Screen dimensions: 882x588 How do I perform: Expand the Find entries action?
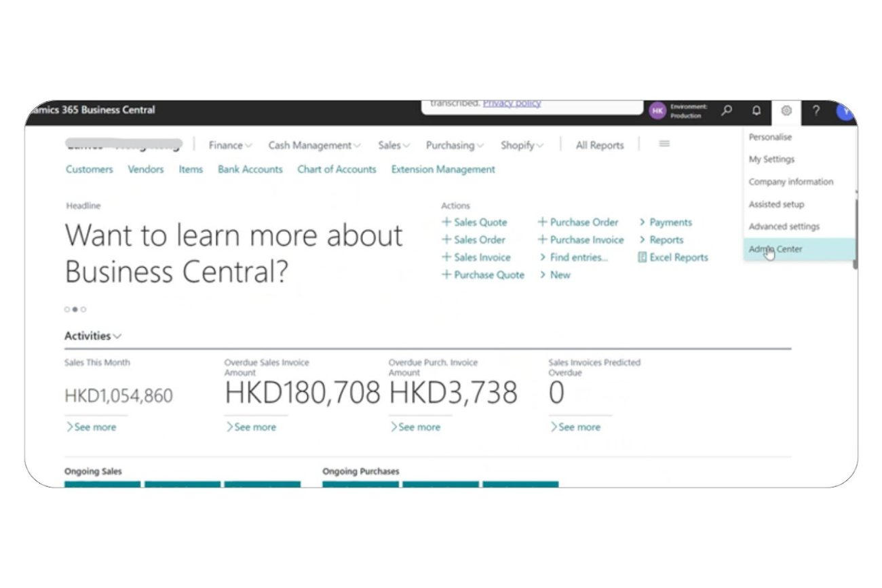point(574,257)
